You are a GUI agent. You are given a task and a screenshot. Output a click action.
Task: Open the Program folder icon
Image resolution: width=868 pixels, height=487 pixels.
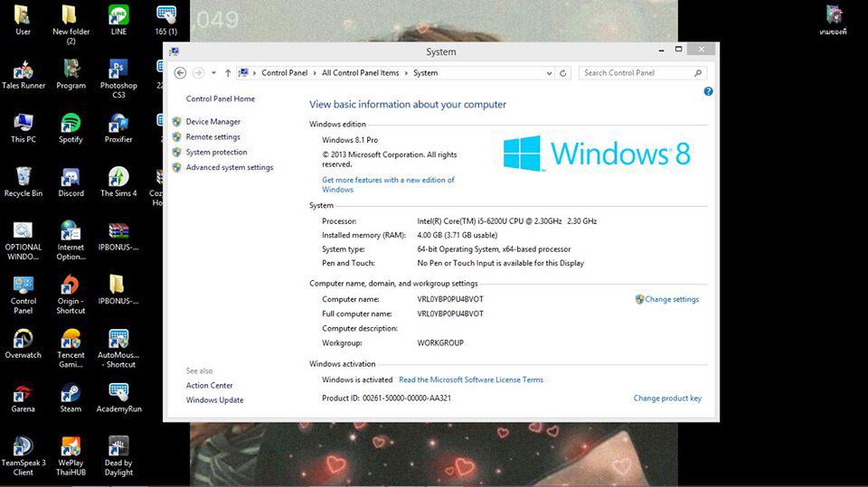pos(71,73)
